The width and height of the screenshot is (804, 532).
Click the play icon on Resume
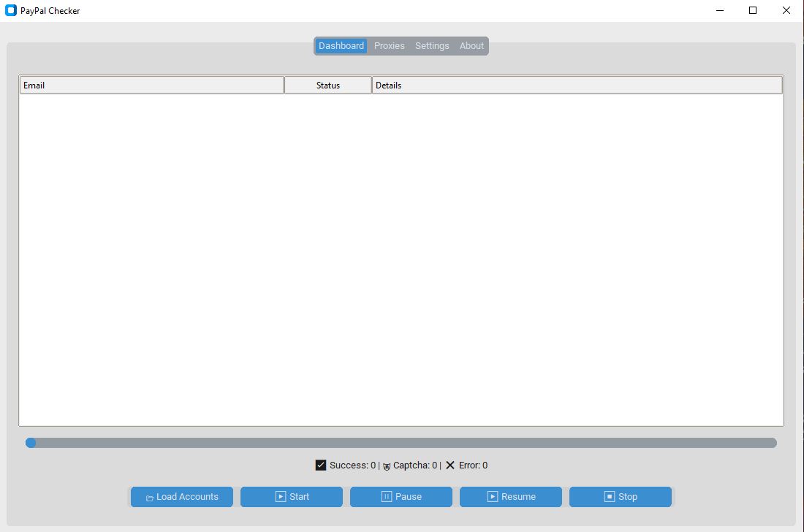pyautogui.click(x=493, y=497)
